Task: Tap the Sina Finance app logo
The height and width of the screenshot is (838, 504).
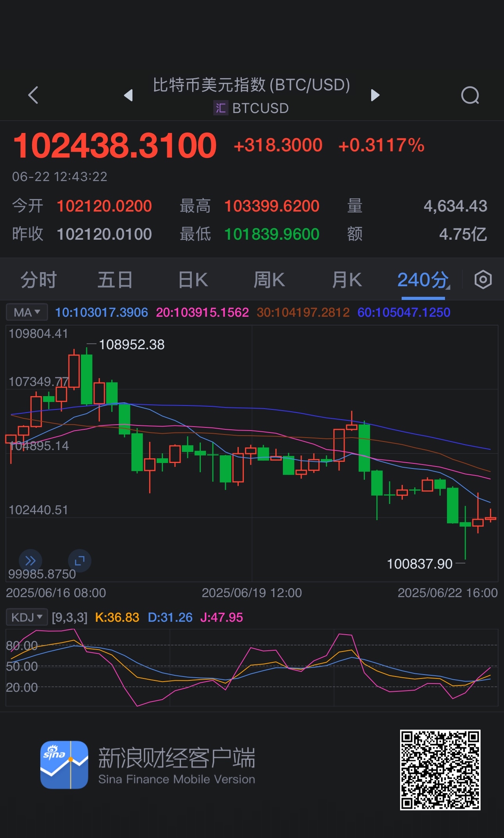Action: (x=64, y=764)
